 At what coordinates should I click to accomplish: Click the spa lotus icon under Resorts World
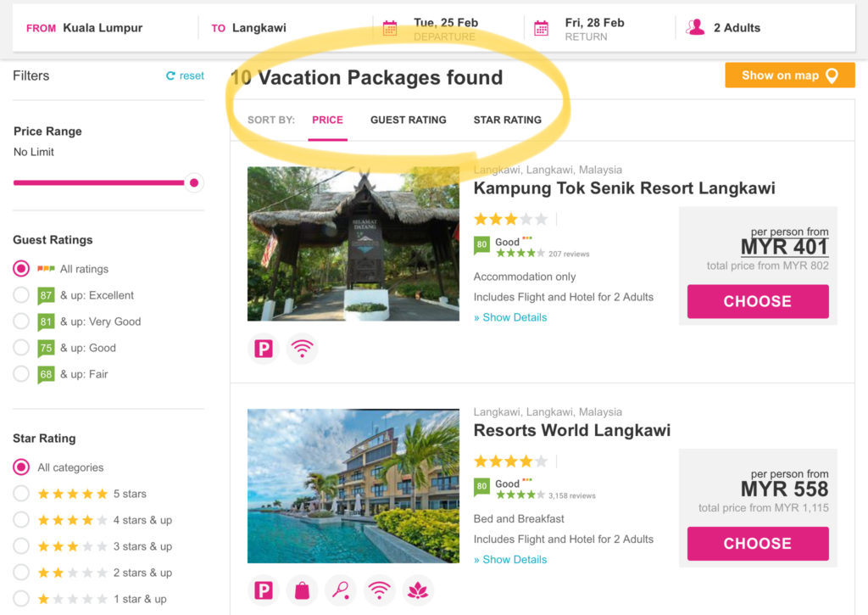[418, 590]
